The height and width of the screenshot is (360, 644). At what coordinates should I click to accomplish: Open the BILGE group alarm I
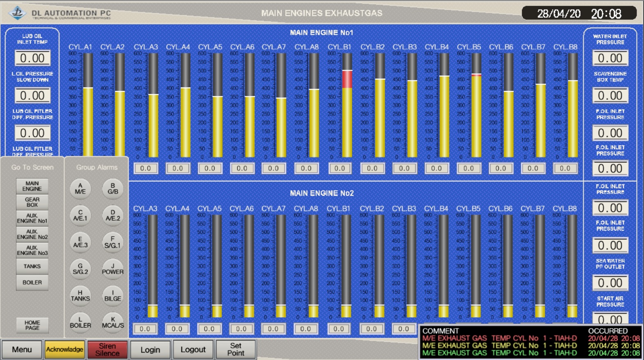tap(112, 296)
